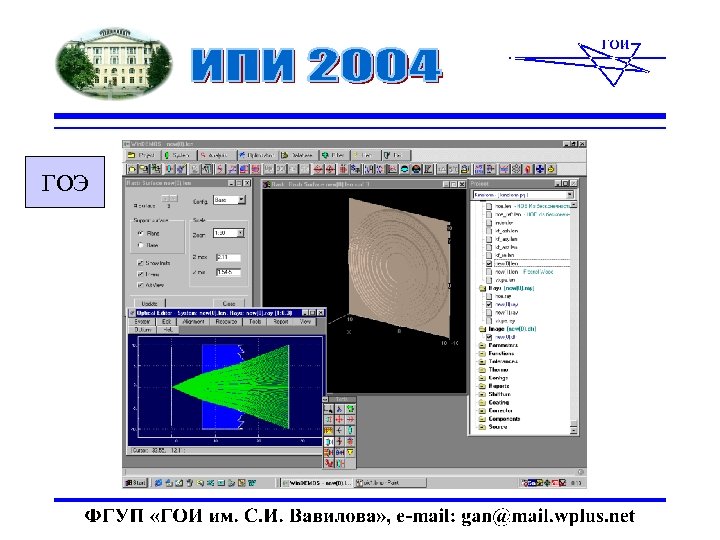Viewport: 720px width, 540px height.
Task: Expand the Functions folder in Project tree
Action: (482, 354)
